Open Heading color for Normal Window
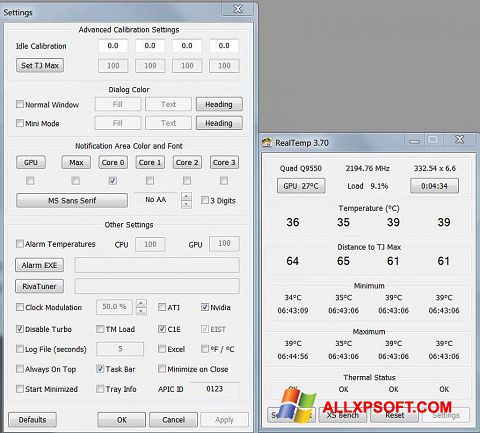This screenshot has width=480, height=433. coord(219,104)
